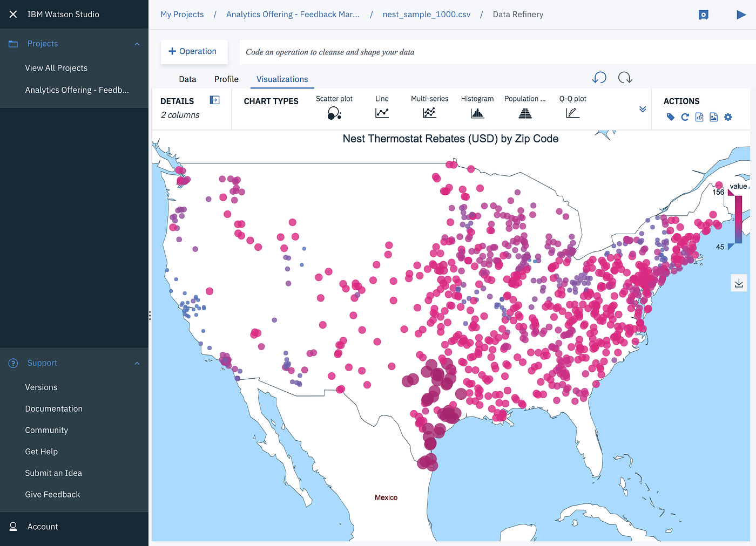Click the code file icon under Actions
756x546 pixels.
click(699, 117)
